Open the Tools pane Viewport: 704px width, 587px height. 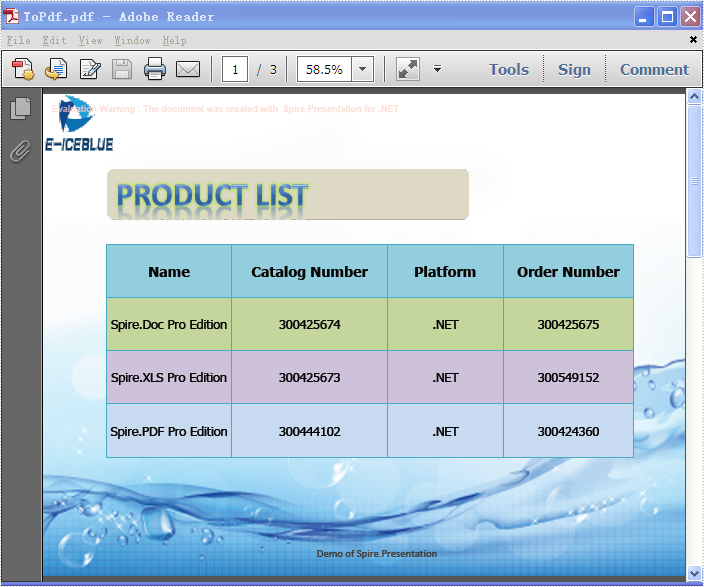click(x=509, y=70)
